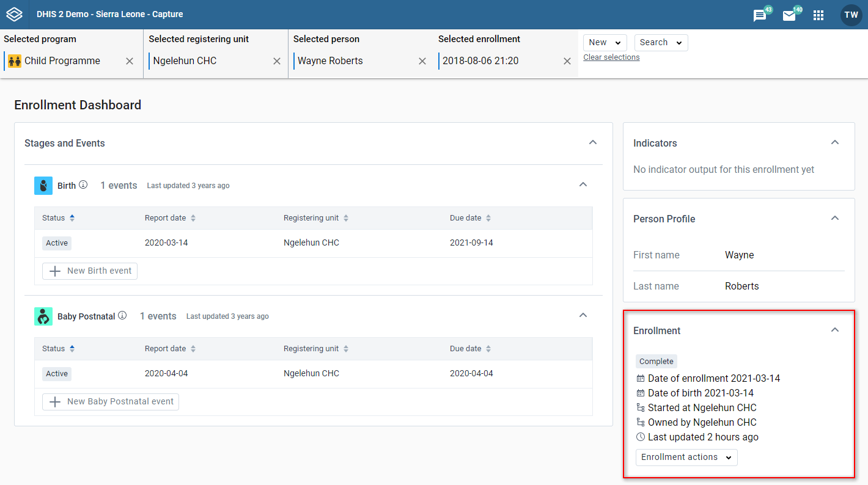Open the Enrollment actions dropdown
This screenshot has height=485, width=868.
(x=686, y=457)
